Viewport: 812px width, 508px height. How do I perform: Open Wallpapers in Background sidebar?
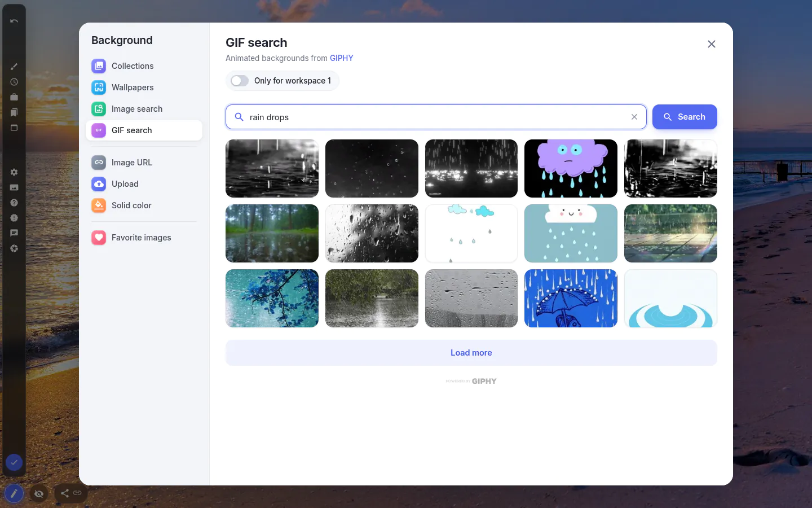coord(144,87)
